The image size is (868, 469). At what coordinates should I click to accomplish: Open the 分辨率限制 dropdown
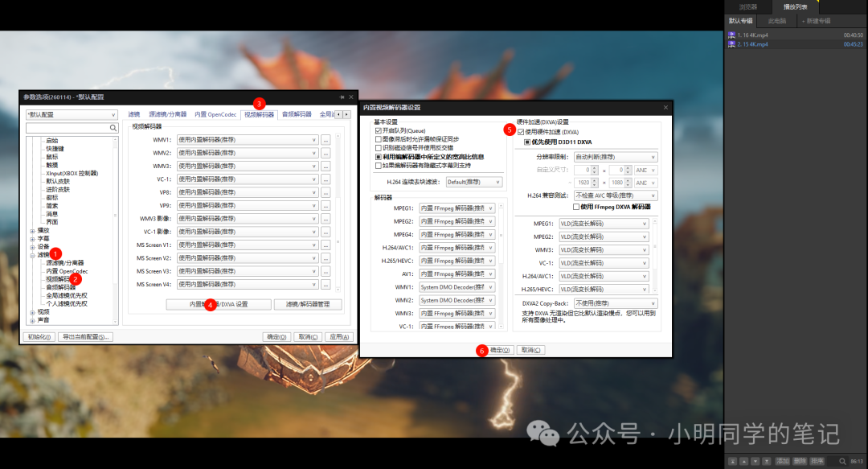[x=616, y=157]
